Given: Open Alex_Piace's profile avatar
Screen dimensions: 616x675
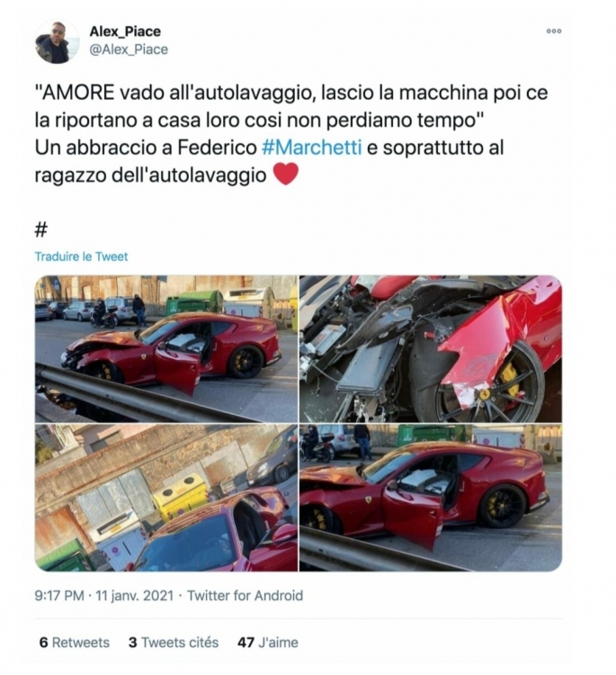Looking at the screenshot, I should (x=58, y=41).
